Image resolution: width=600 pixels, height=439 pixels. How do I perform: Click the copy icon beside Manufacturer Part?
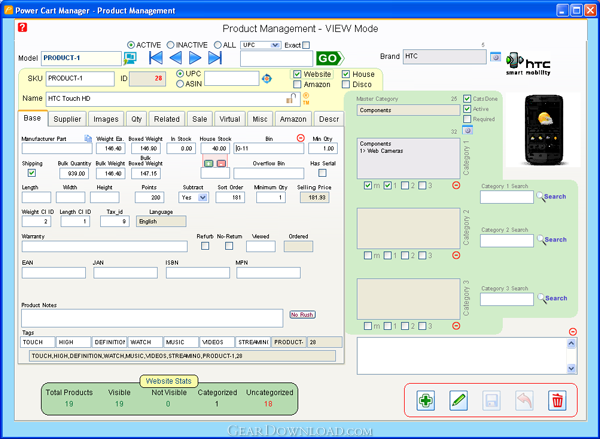(x=88, y=138)
